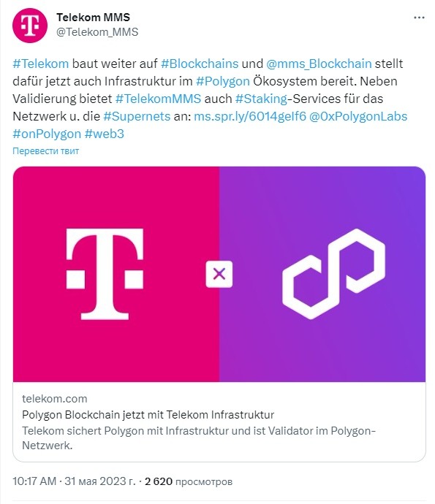Viewport: 435px width, 504px height.
Task: Open the #Staking hashtag
Action: point(261,99)
